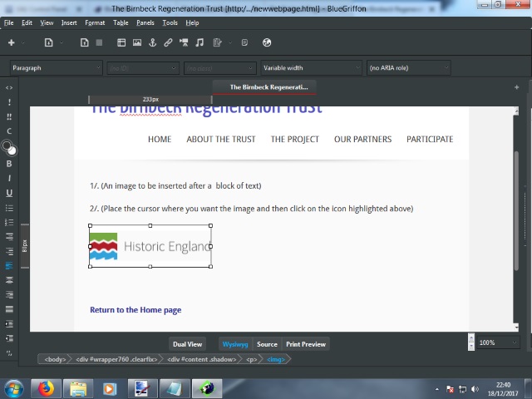Insert an anchor with the anchor icon
532x399 pixels.
click(x=153, y=42)
